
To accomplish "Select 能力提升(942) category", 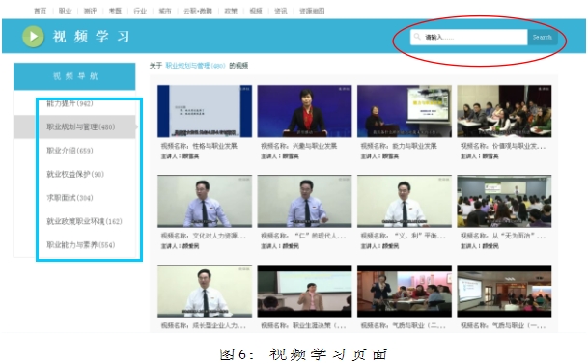I will 70,103.
